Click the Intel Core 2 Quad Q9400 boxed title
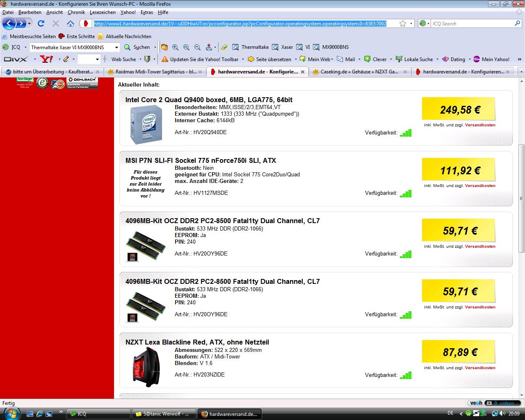This screenshot has height=420, width=525. point(209,100)
